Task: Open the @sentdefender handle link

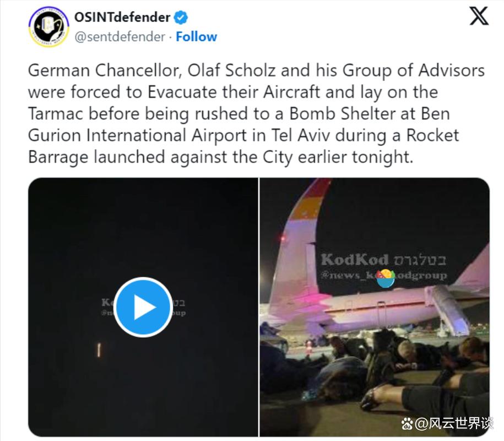Action: pyautogui.click(x=120, y=37)
